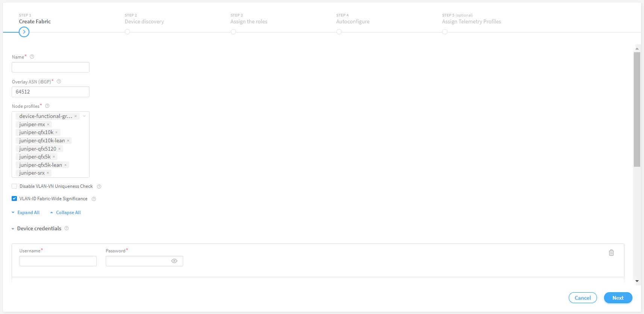The width and height of the screenshot is (644, 314).
Task: Remove the juniper-srx profile tag
Action: pyautogui.click(x=48, y=173)
